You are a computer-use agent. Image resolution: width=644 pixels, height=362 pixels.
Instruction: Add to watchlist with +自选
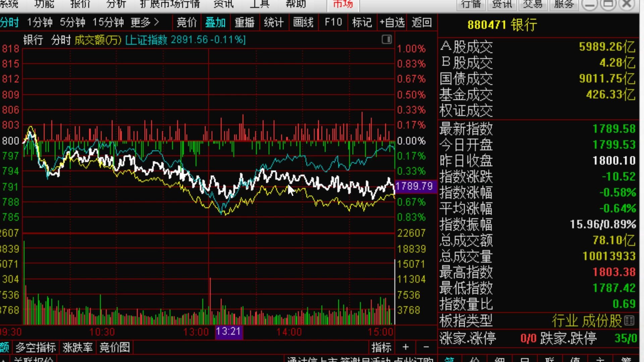(x=392, y=22)
